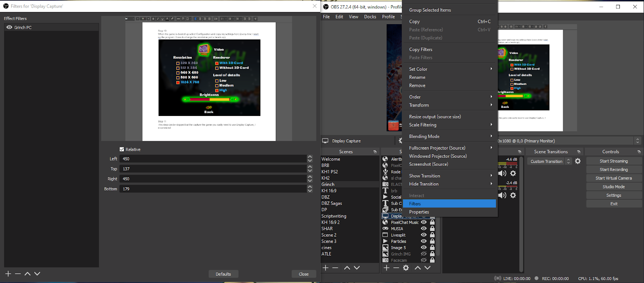Move scene down arrow in Scenes panel
The width and height of the screenshot is (644, 283).
[x=357, y=268]
